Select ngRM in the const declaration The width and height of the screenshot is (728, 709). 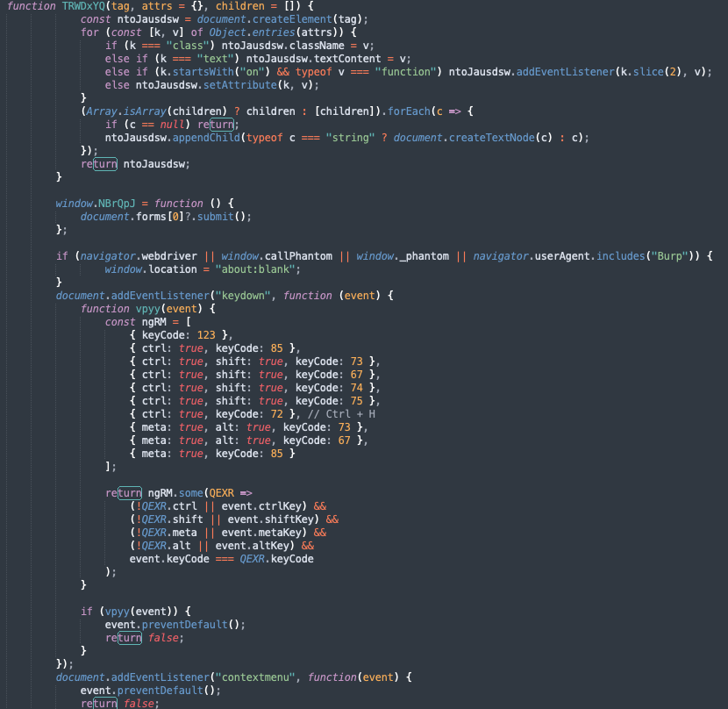tap(153, 322)
